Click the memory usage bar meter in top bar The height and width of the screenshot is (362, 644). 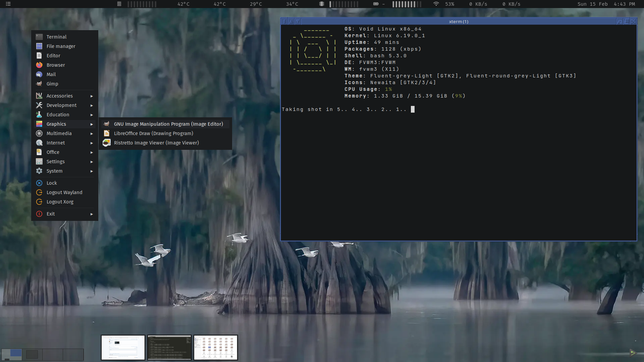(x=345, y=4)
